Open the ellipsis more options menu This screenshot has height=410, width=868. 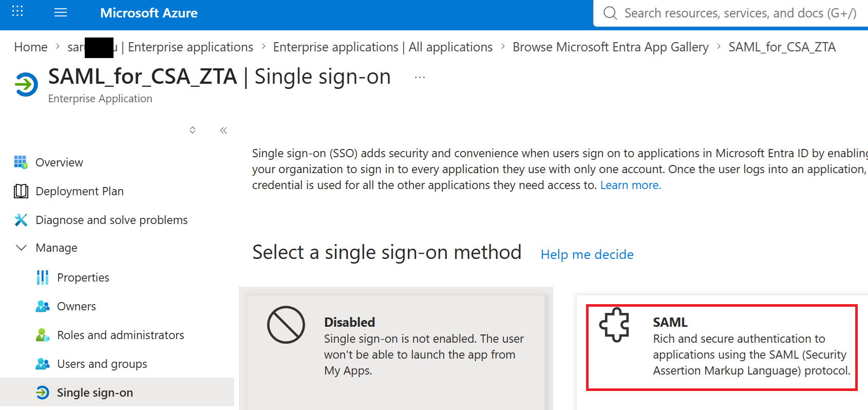coord(420,78)
